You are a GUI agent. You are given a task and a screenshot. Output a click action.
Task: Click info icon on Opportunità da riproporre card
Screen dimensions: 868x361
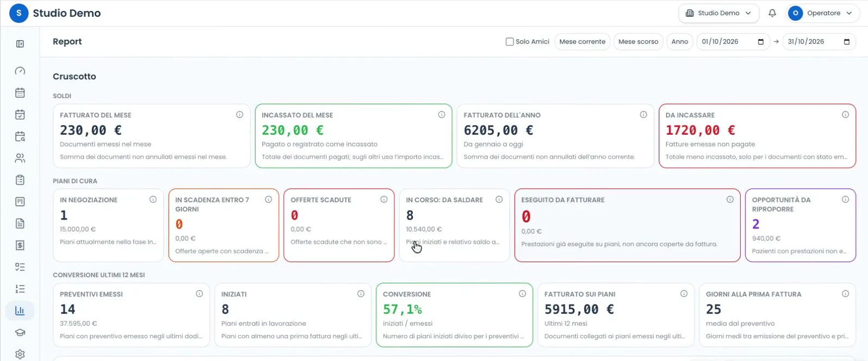[845, 200]
